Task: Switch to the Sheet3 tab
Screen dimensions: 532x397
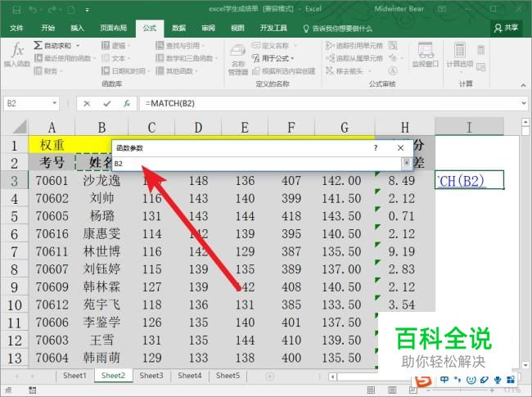Action: pos(151,376)
